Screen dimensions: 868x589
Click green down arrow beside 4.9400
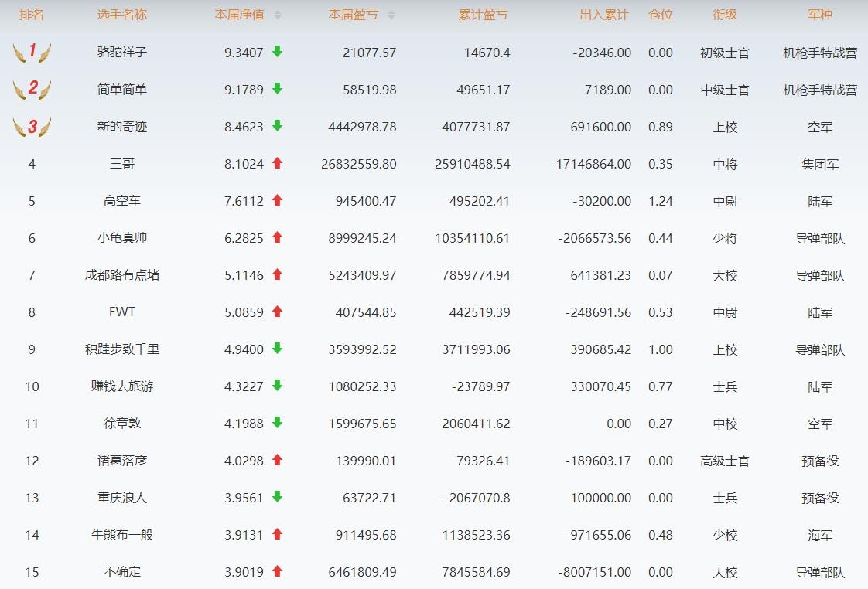pos(277,349)
